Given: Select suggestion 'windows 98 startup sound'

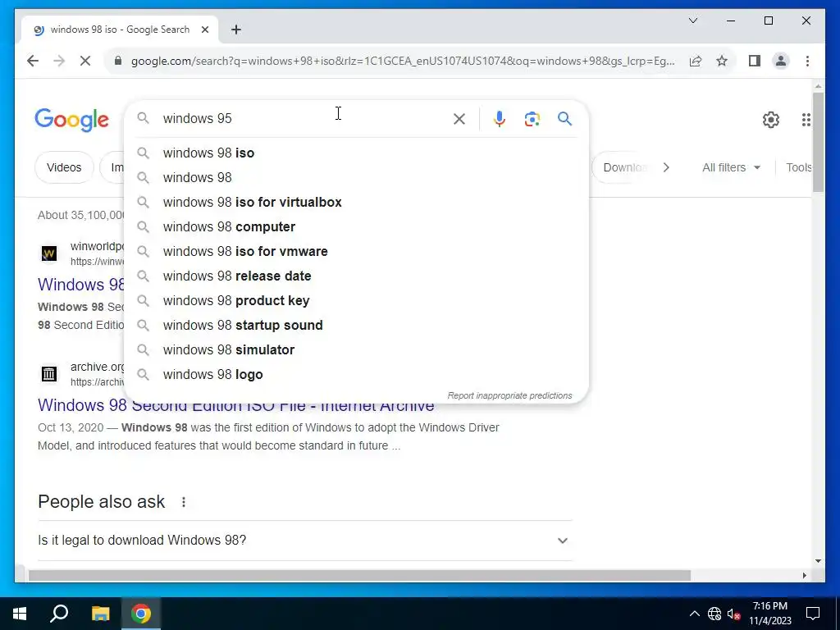Looking at the screenshot, I should click(356, 326).
